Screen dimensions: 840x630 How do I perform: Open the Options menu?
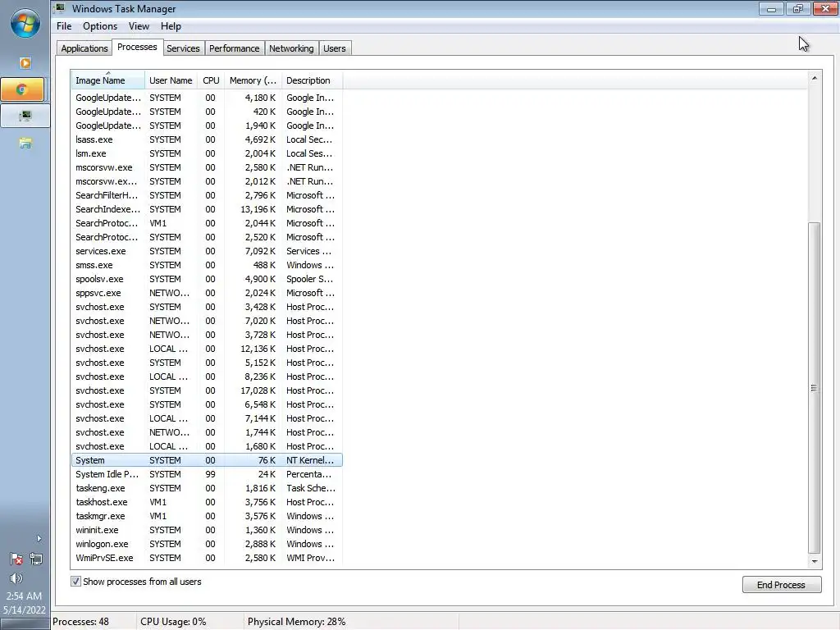click(x=99, y=26)
